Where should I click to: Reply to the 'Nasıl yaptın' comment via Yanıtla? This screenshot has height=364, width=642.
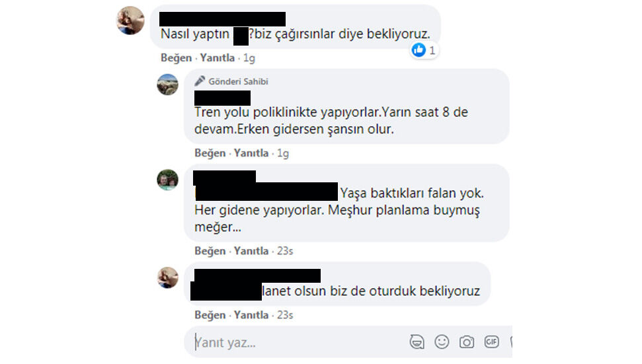coord(218,57)
